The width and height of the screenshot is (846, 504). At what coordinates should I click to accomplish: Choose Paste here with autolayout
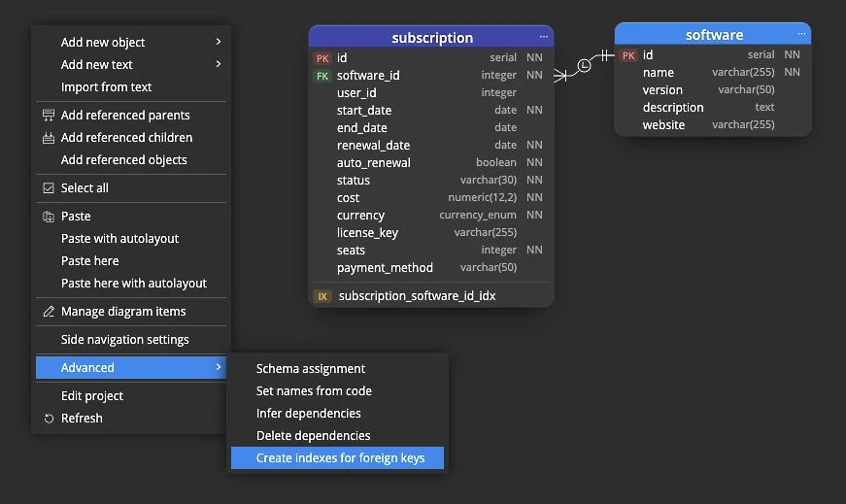pos(131,284)
